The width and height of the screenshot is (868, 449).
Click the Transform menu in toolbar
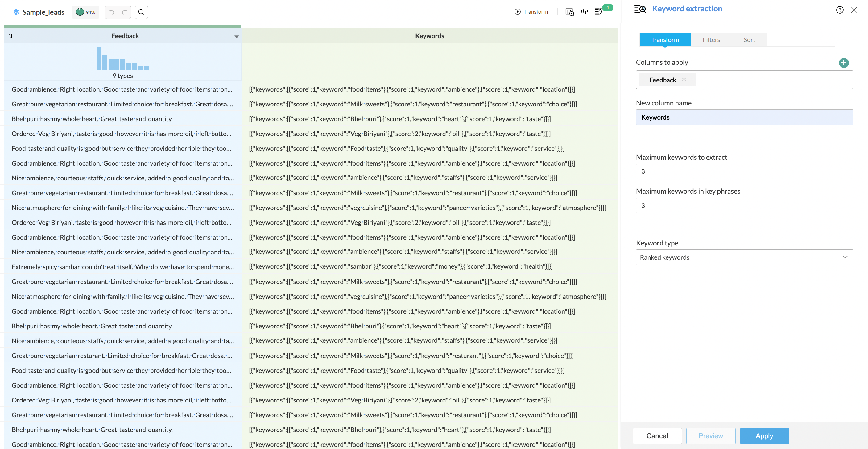click(531, 12)
